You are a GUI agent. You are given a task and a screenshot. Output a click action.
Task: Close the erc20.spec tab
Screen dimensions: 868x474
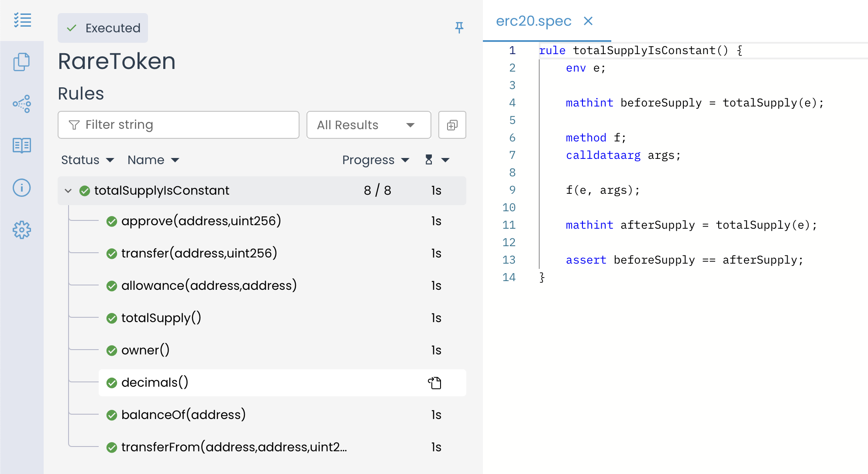588,21
